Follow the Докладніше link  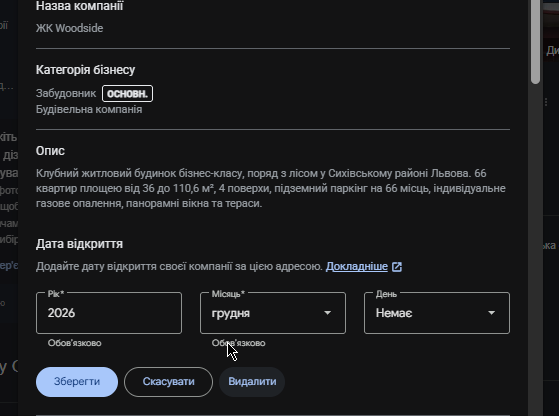(x=357, y=267)
